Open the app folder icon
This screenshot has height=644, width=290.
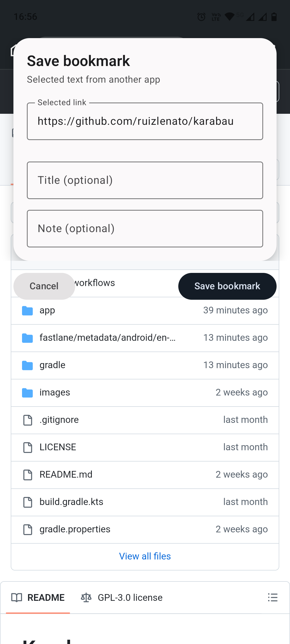click(27, 311)
